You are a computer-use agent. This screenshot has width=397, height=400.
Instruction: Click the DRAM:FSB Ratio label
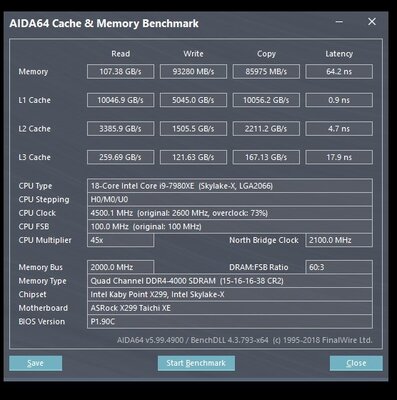pos(259,267)
